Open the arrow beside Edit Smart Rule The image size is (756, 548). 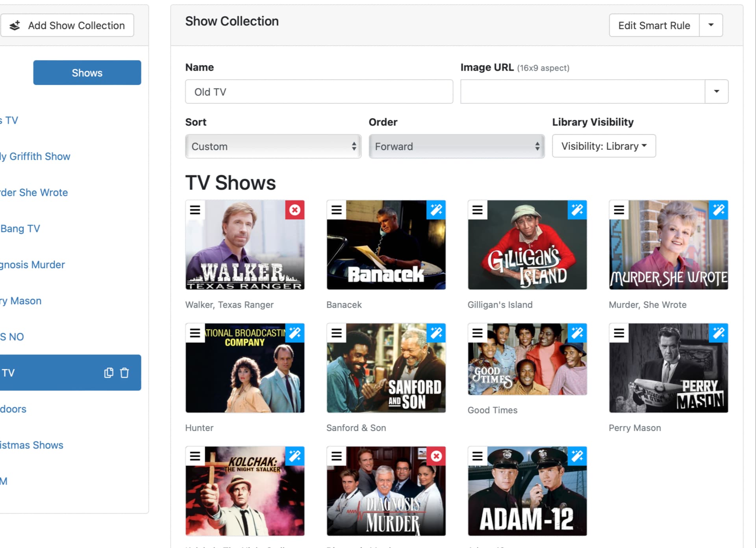pyautogui.click(x=711, y=25)
